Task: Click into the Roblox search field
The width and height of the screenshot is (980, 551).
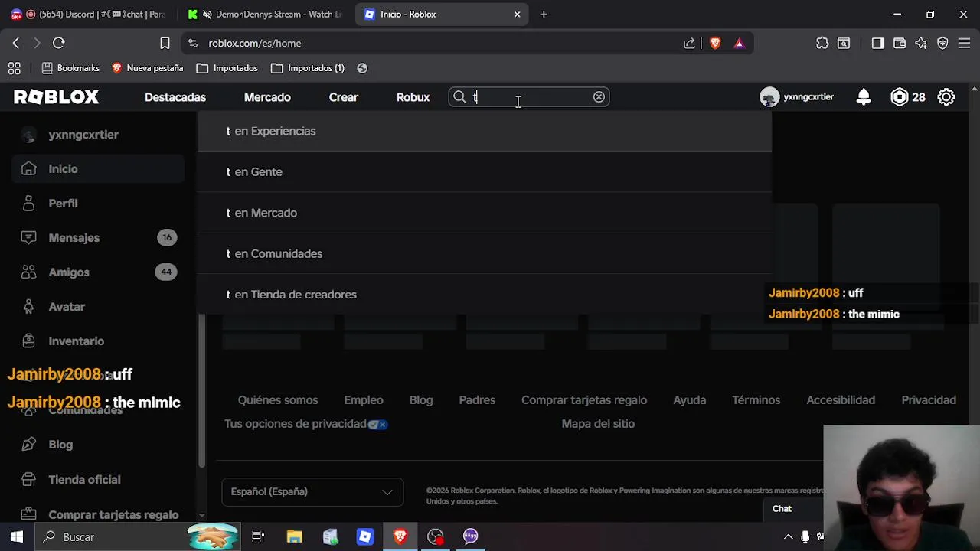Action: point(528,97)
